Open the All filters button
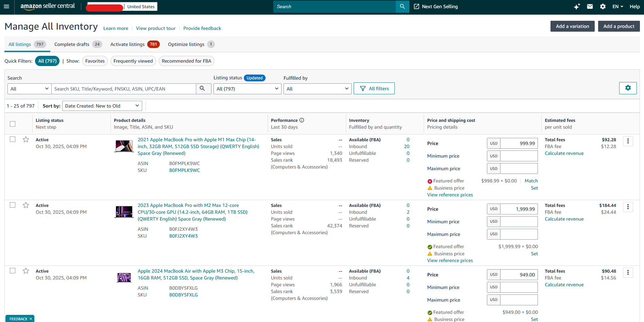Screen dimensions: 644x322 tap(374, 88)
